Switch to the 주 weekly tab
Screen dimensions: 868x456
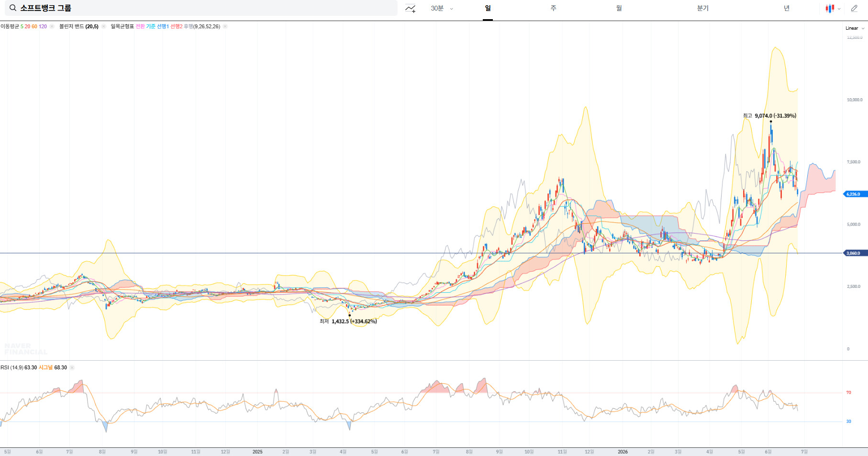(553, 8)
